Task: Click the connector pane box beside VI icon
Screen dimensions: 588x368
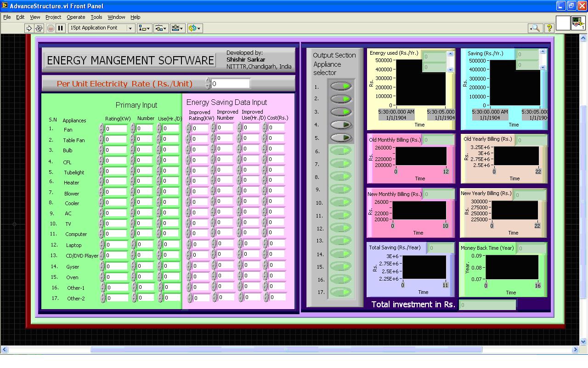Action: click(563, 23)
